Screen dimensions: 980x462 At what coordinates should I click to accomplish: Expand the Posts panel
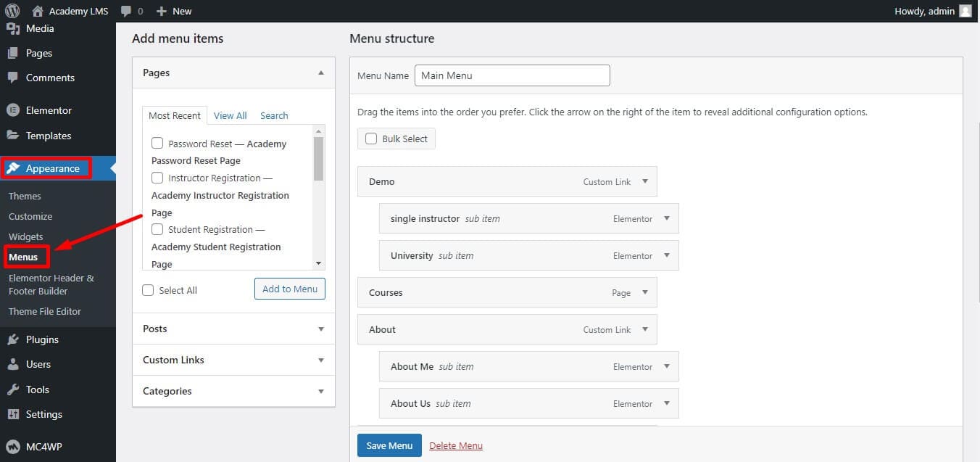320,329
